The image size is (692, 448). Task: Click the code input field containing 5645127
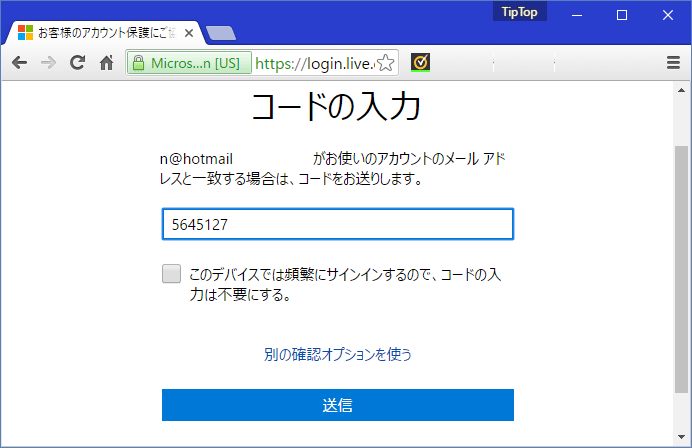(338, 224)
